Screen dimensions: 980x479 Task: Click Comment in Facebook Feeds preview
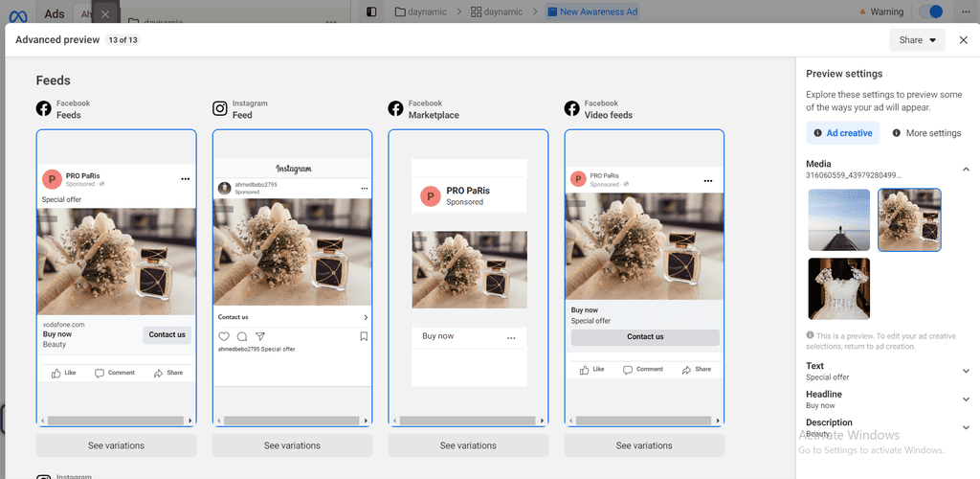(115, 373)
